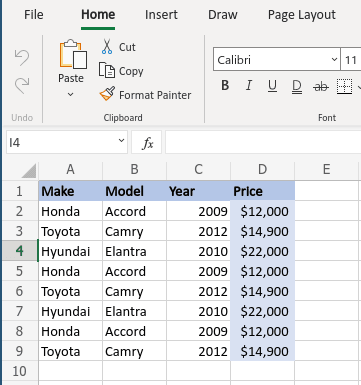This screenshot has width=361, height=385.
Task: Switch to the Page Layout tab
Action: (302, 15)
